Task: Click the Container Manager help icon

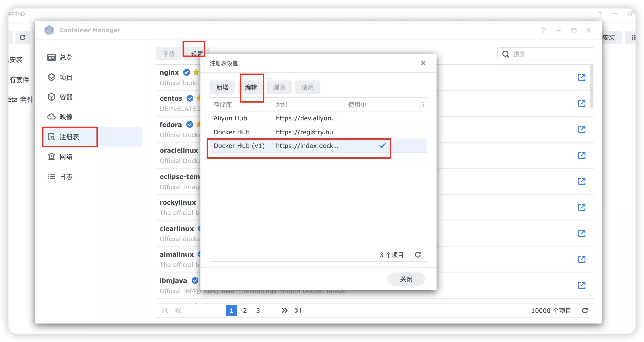Action: [543, 30]
